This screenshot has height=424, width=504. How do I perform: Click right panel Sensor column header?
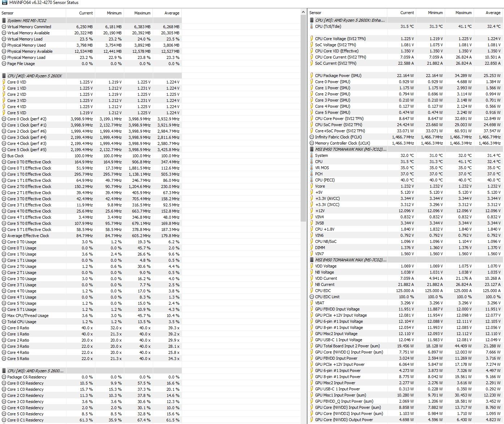(347, 13)
